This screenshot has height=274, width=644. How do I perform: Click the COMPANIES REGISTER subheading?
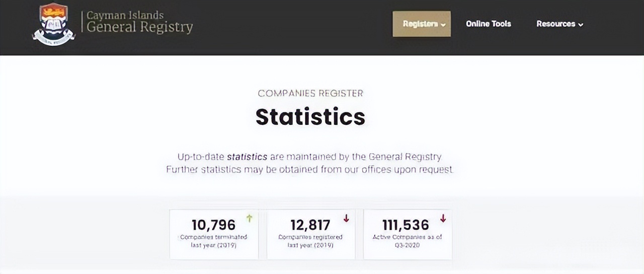click(310, 93)
